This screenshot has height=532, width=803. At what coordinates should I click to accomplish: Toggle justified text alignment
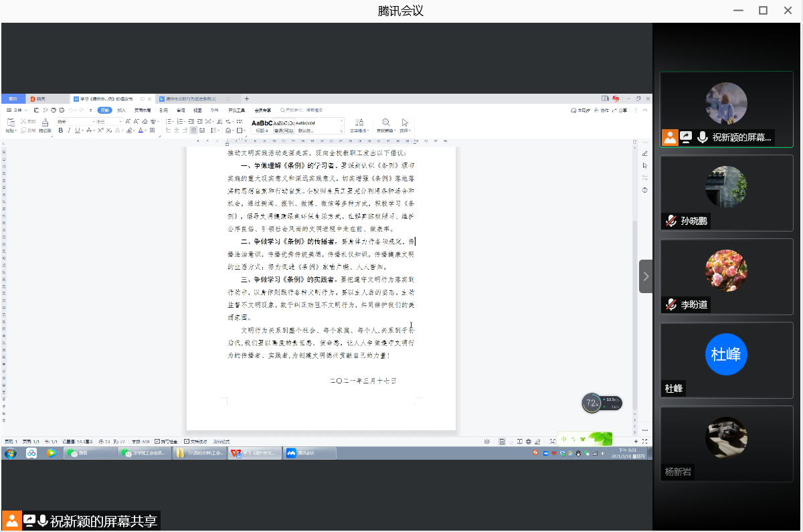point(193,130)
